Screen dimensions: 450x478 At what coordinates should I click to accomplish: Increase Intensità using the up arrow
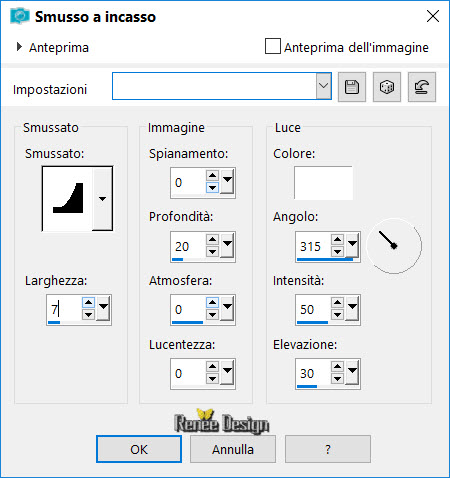337,303
